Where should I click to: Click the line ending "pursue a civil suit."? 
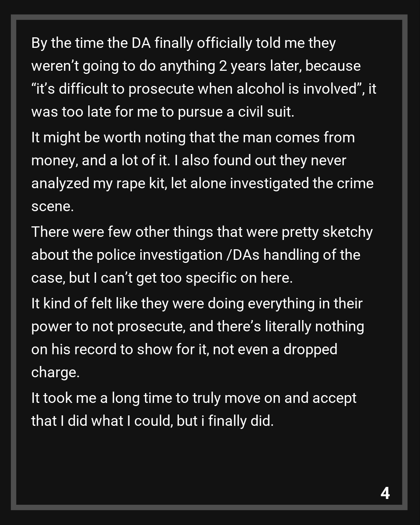(163, 112)
